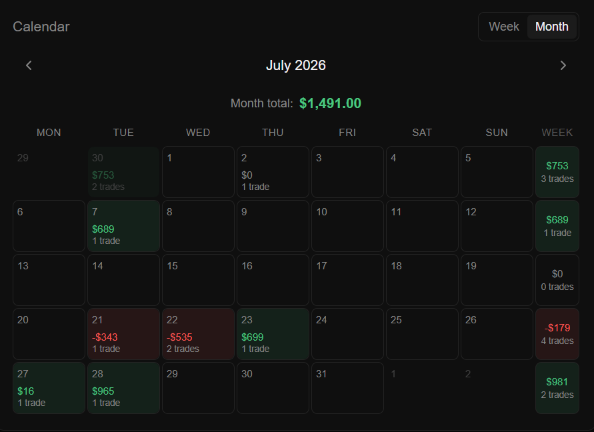Image resolution: width=594 pixels, height=432 pixels.
Task: Click the greyed-out June 29 date
Action: tap(23, 158)
